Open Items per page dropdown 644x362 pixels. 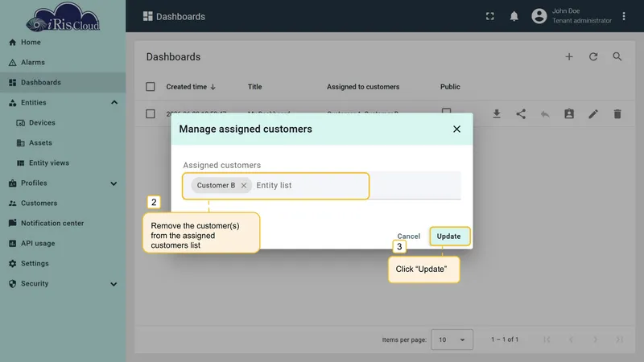click(452, 339)
